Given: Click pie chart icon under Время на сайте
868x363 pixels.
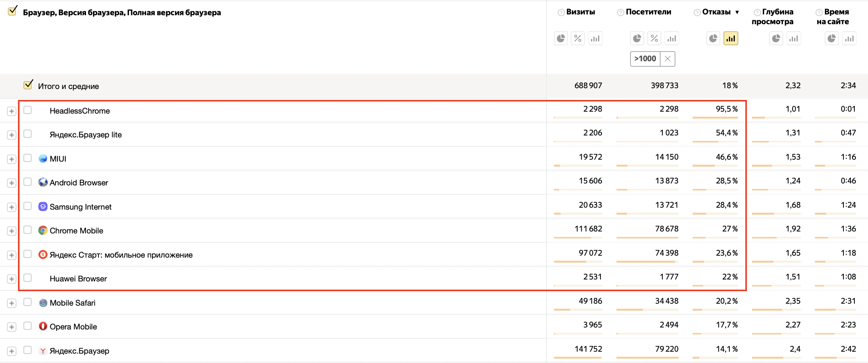Looking at the screenshot, I should tap(832, 38).
